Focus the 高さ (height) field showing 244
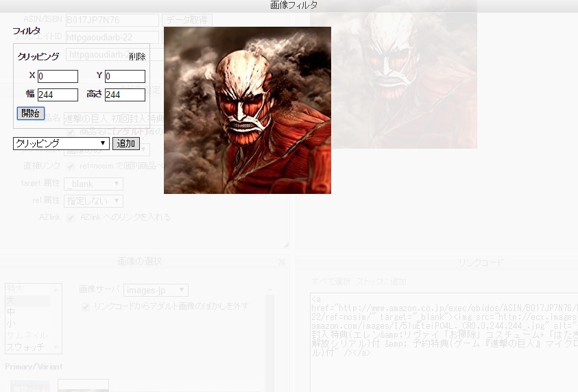 pos(125,95)
